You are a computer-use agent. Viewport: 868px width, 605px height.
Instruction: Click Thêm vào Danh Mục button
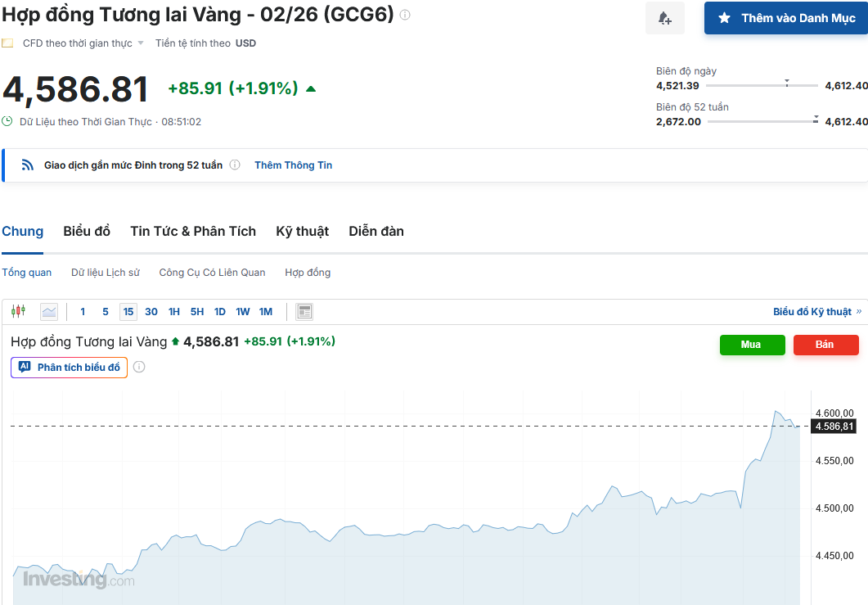pyautogui.click(x=785, y=18)
